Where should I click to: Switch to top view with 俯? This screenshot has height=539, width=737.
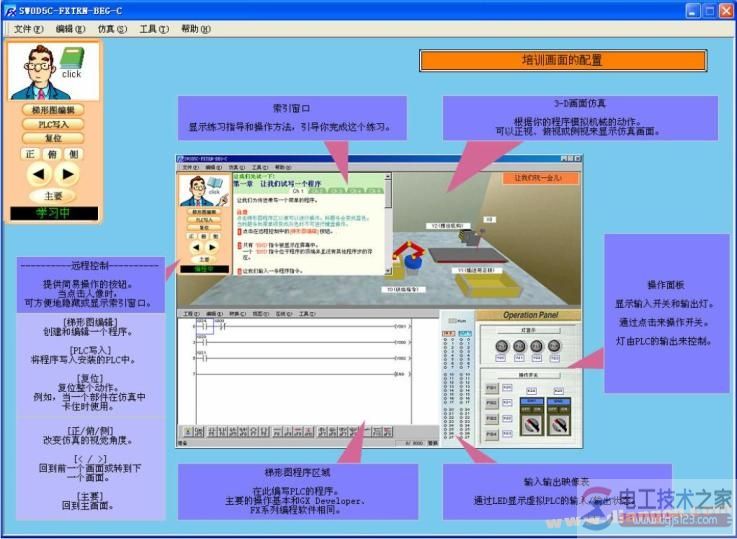52,154
